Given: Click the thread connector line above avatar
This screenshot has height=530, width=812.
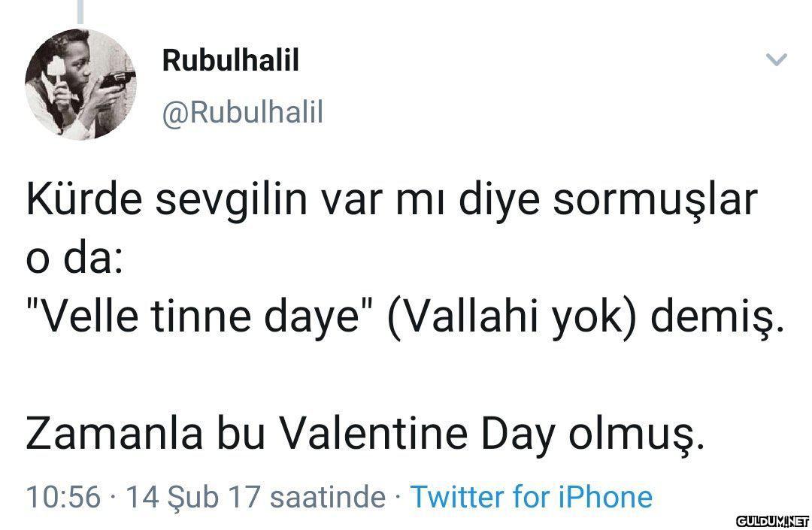Looking at the screenshot, I should [81, 9].
